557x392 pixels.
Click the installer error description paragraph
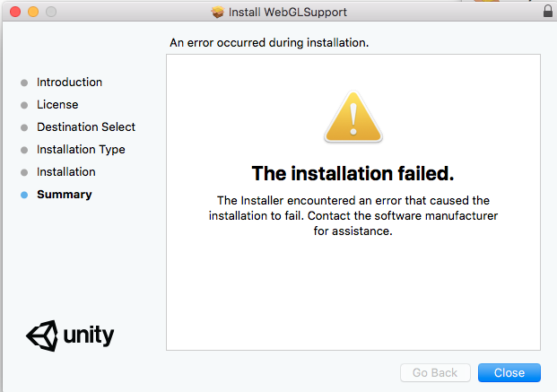352,215
